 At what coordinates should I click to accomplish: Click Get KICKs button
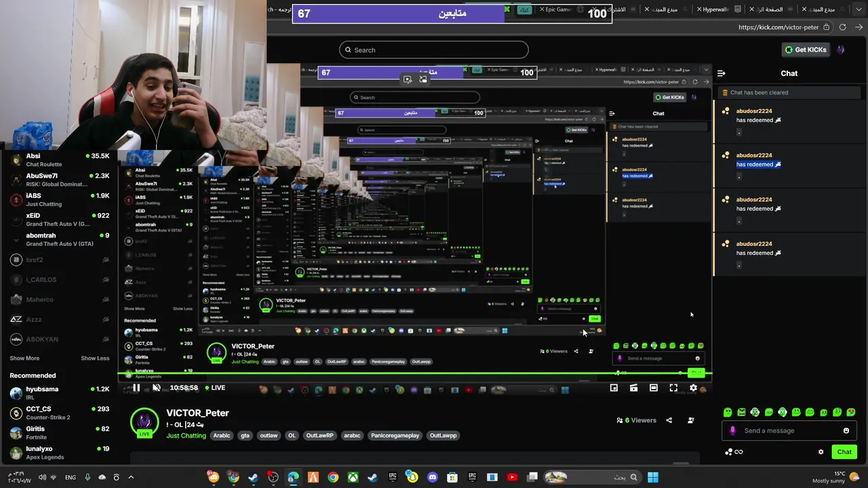pos(805,49)
